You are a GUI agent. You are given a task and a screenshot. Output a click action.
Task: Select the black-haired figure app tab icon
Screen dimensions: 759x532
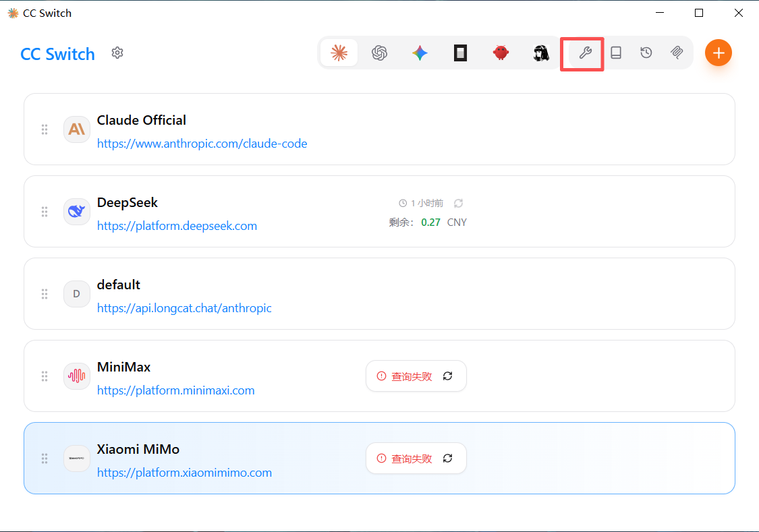pyautogui.click(x=541, y=53)
